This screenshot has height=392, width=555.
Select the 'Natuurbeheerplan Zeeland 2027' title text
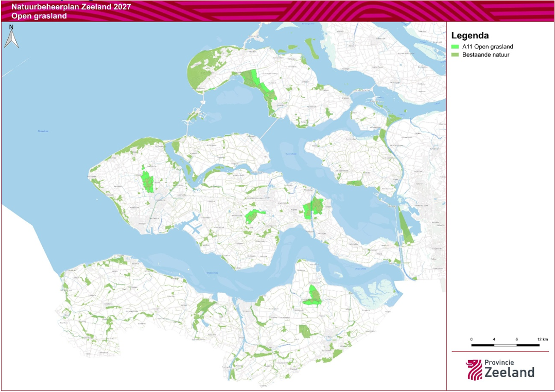point(71,7)
